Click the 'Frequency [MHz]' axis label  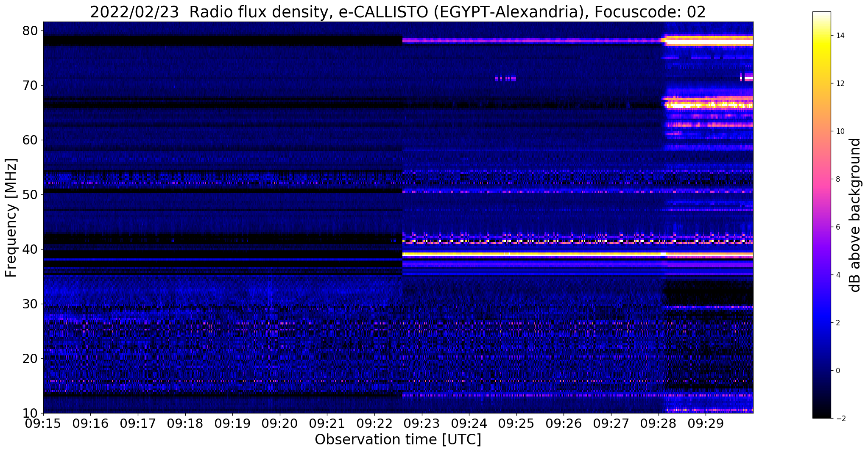tap(11, 218)
